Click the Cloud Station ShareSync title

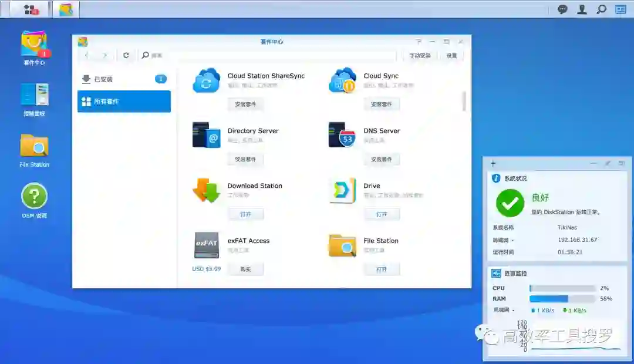pos(266,76)
